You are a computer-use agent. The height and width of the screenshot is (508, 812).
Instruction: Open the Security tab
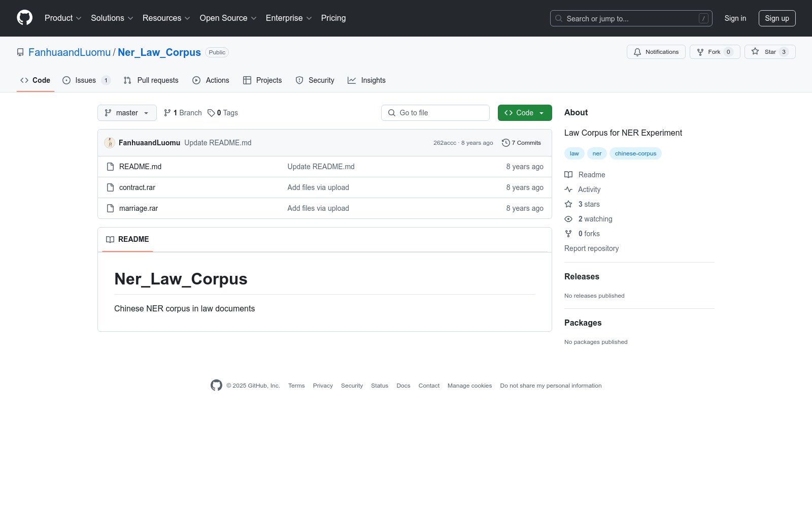(315, 80)
